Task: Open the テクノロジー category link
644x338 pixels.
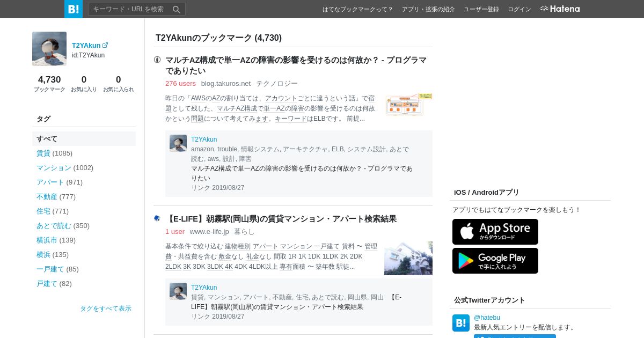Action: click(x=277, y=83)
